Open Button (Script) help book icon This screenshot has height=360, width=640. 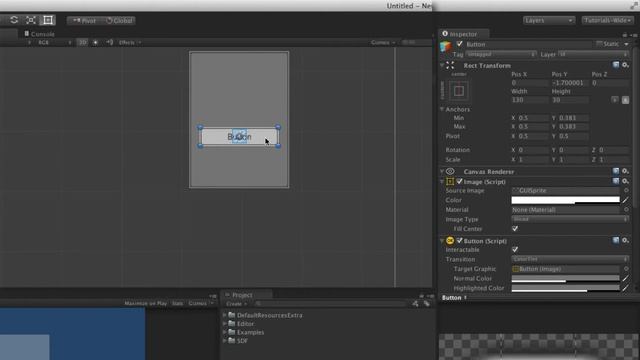tap(616, 240)
